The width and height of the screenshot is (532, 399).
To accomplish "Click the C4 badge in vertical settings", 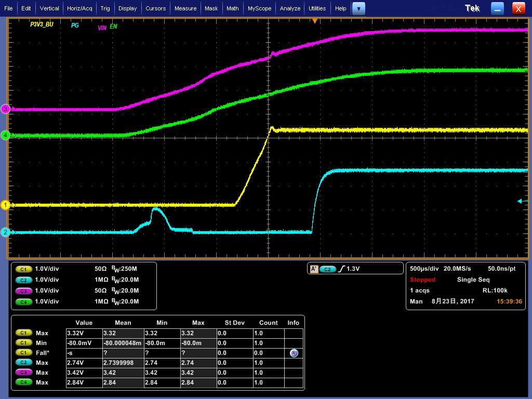I will pos(23,302).
